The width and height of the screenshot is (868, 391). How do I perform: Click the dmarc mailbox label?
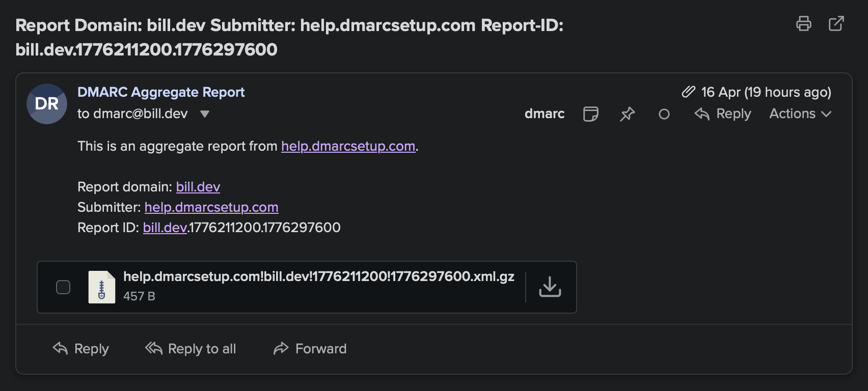click(x=544, y=114)
